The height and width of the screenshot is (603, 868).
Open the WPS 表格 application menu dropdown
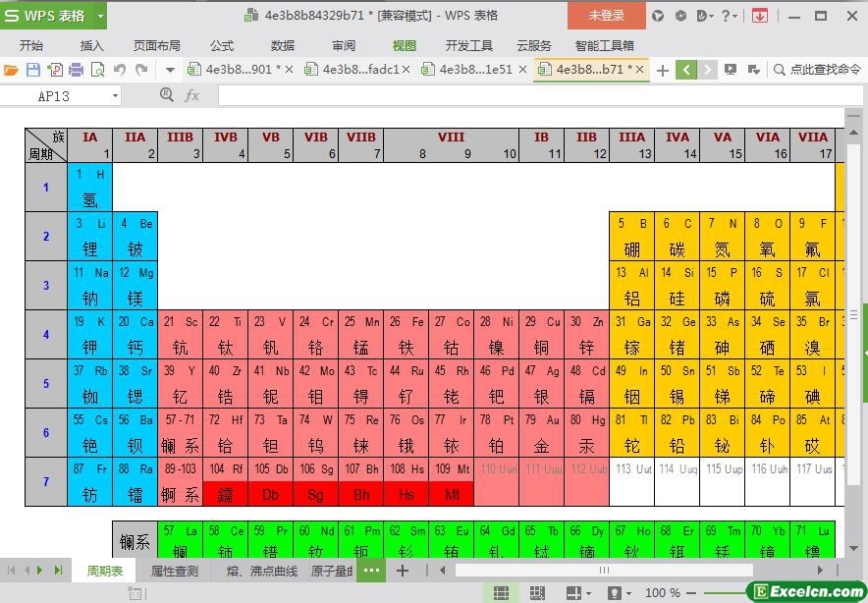pos(100,16)
